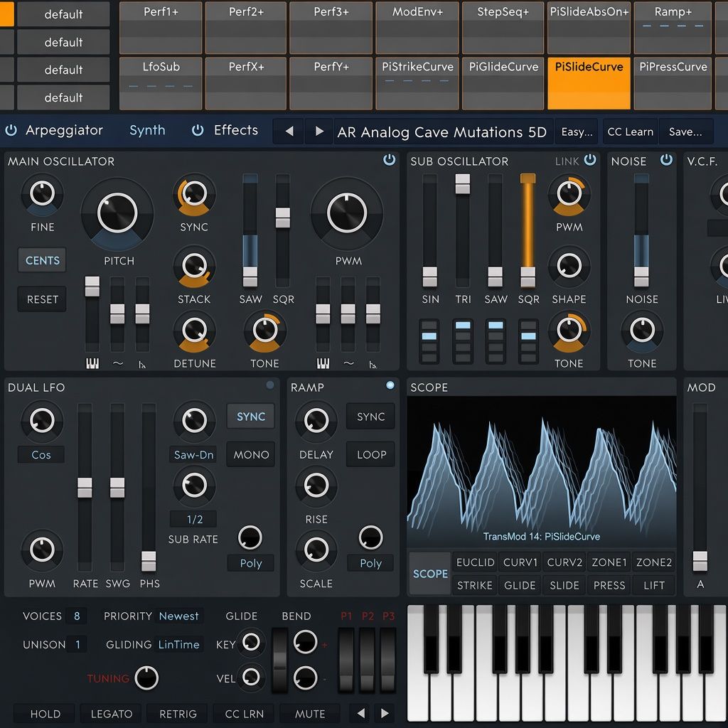This screenshot has width=728, height=728.
Task: Toggle the Arpeggiator power icon
Action: [x=11, y=131]
